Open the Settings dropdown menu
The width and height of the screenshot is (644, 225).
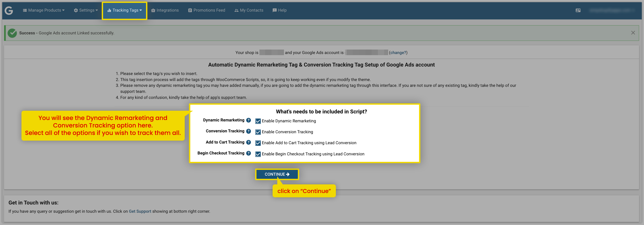(x=86, y=10)
